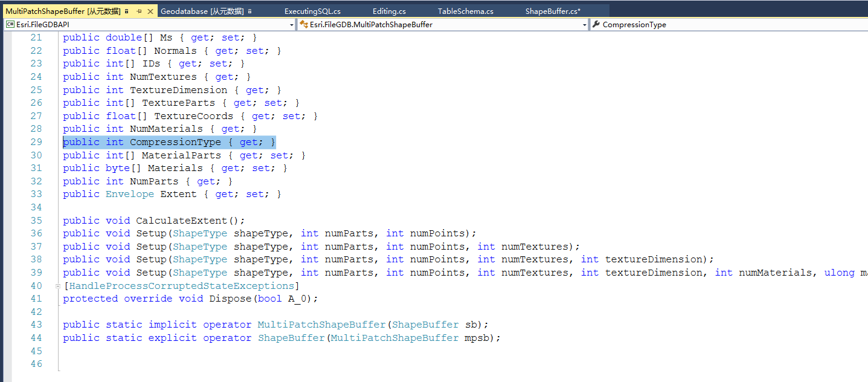Click the NumMaterials property name
868x382 pixels.
tap(166, 129)
